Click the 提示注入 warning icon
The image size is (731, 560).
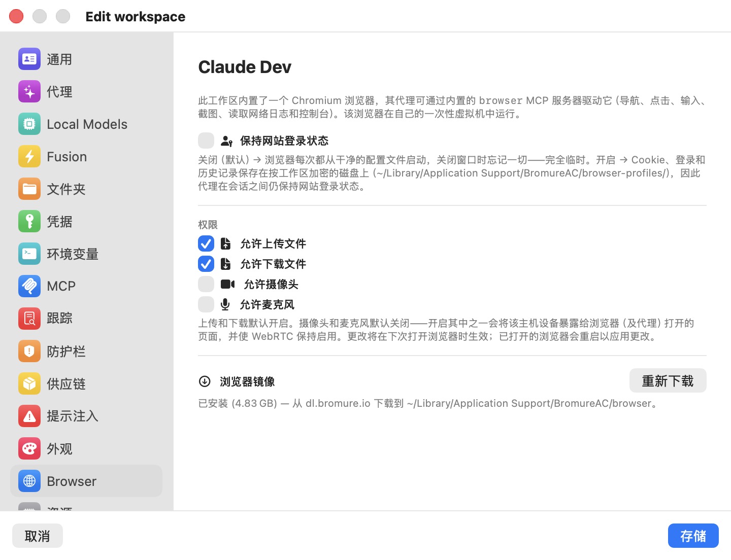[x=29, y=416]
